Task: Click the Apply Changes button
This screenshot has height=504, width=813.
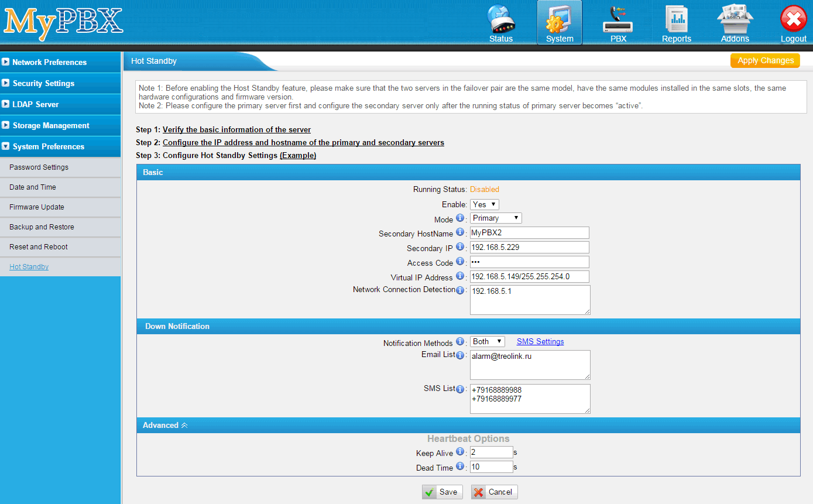Action: tap(765, 61)
